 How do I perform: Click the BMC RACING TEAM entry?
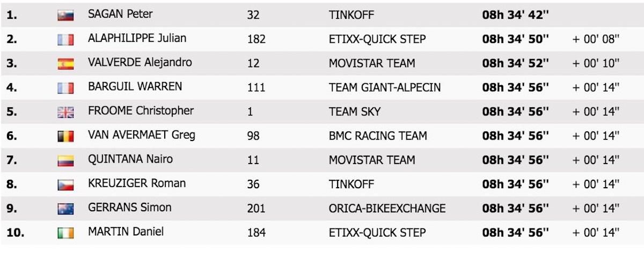(378, 136)
